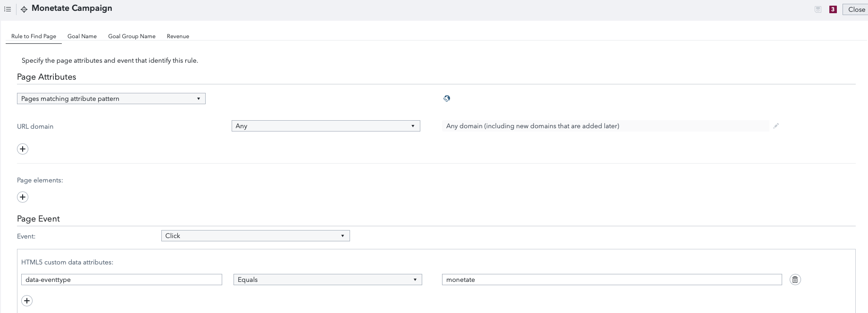
Task: Expand the URL domain Any dropdown
Action: point(325,126)
